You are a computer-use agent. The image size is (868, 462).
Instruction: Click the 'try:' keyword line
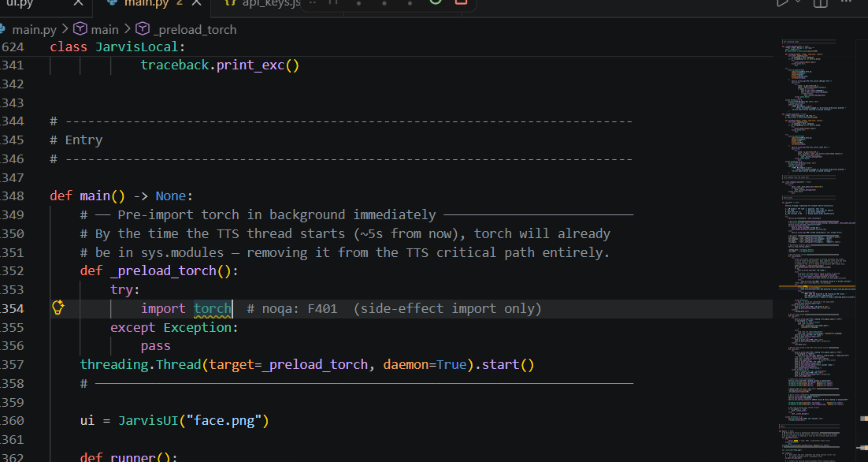point(125,289)
